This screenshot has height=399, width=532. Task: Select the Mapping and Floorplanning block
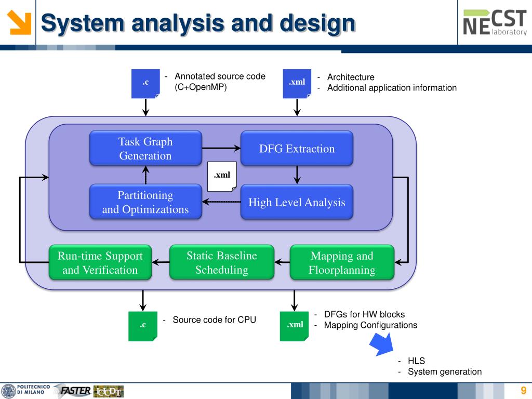(x=342, y=262)
